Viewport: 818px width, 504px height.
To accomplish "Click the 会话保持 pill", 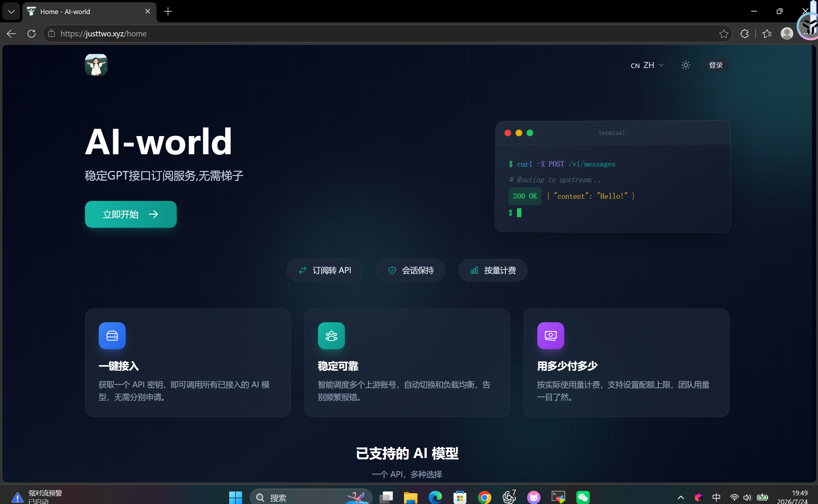I will click(411, 270).
